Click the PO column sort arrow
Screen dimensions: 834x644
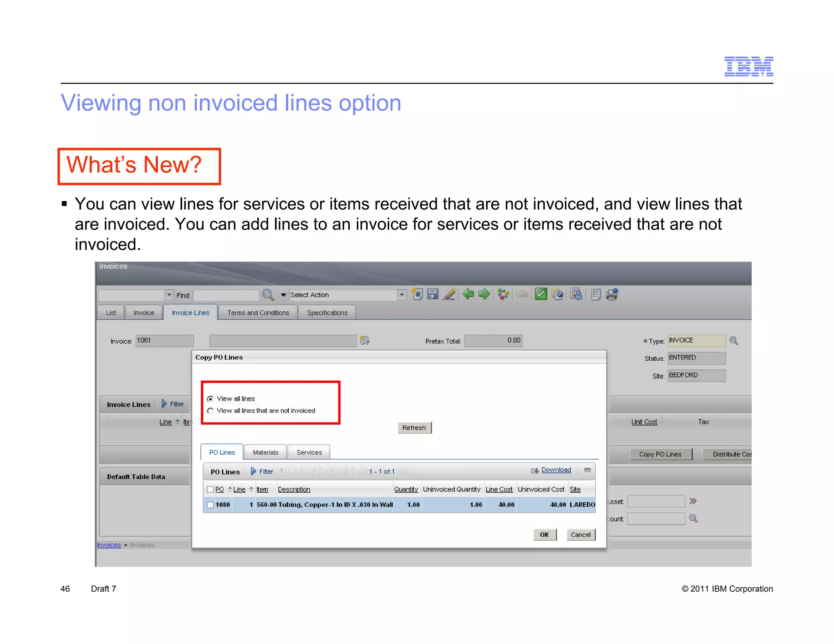[230, 489]
